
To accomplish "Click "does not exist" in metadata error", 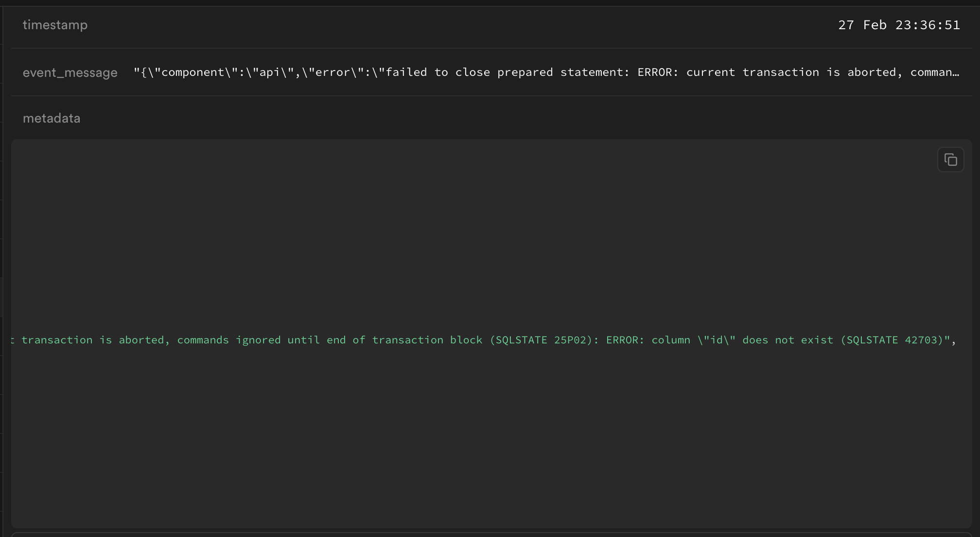I will 787,340.
